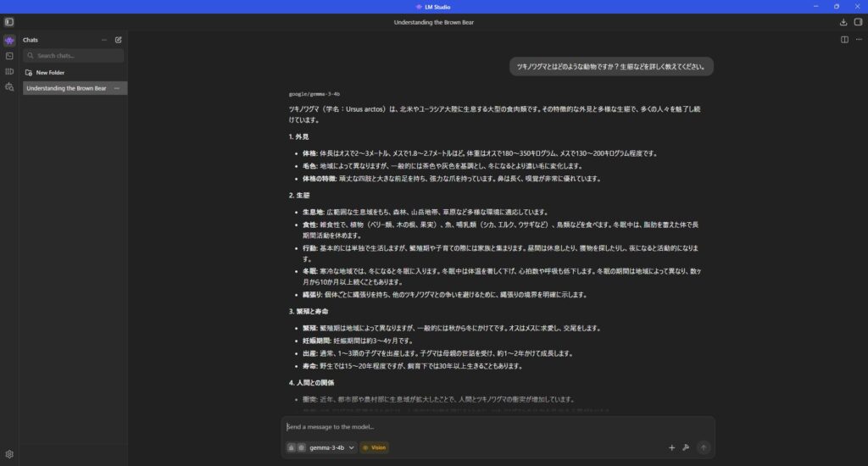Viewport: 868px width, 466px height.
Task: Toggle the right sidebar panel icon
Action: click(858, 22)
